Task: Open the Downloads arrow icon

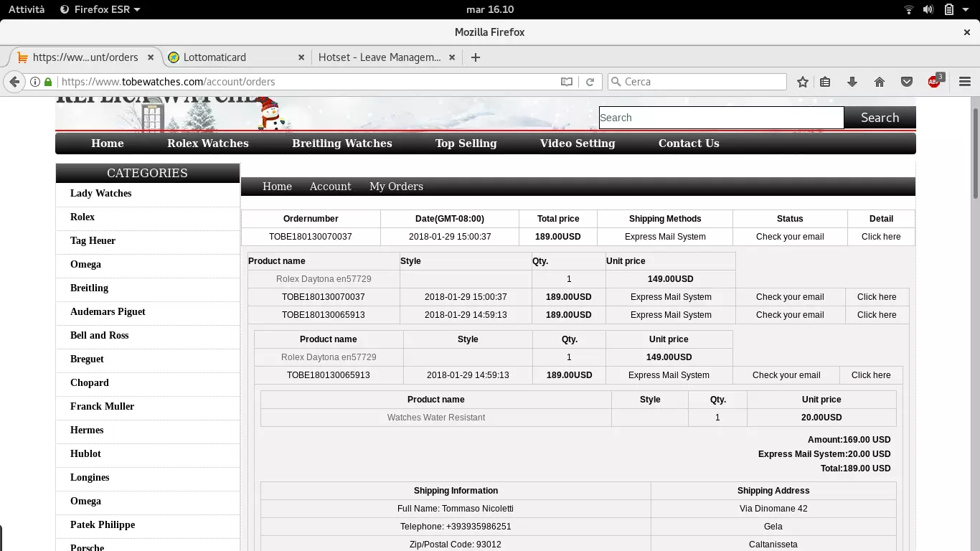Action: point(852,82)
